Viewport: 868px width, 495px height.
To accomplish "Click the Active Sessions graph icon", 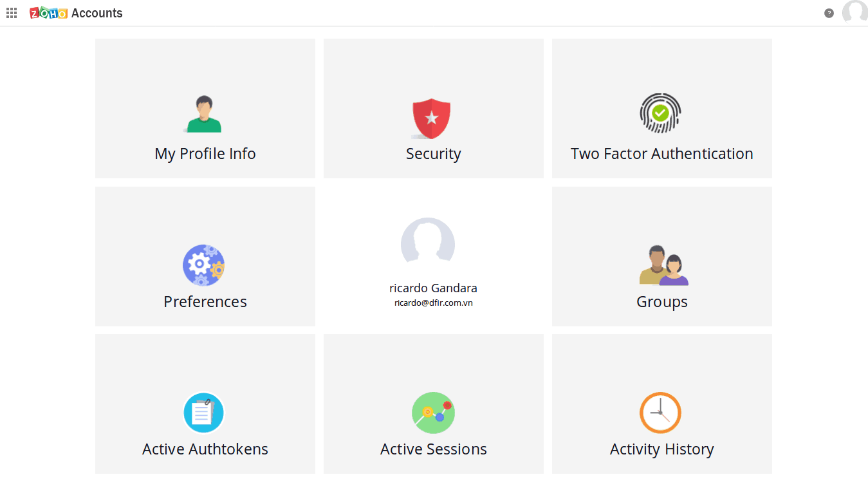I will click(433, 413).
